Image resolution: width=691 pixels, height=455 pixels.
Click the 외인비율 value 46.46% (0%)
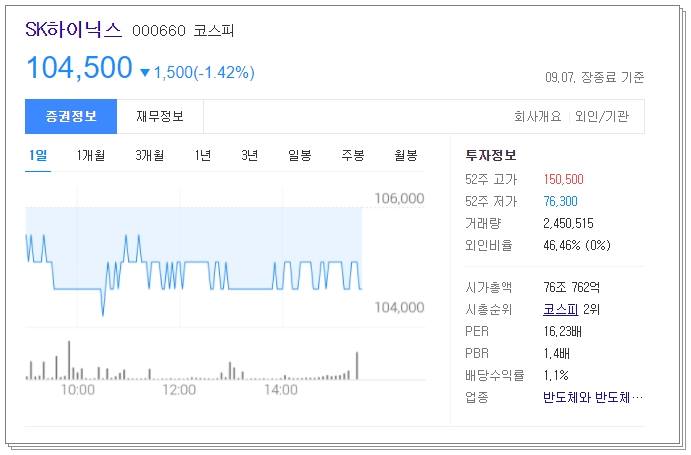[x=577, y=245]
